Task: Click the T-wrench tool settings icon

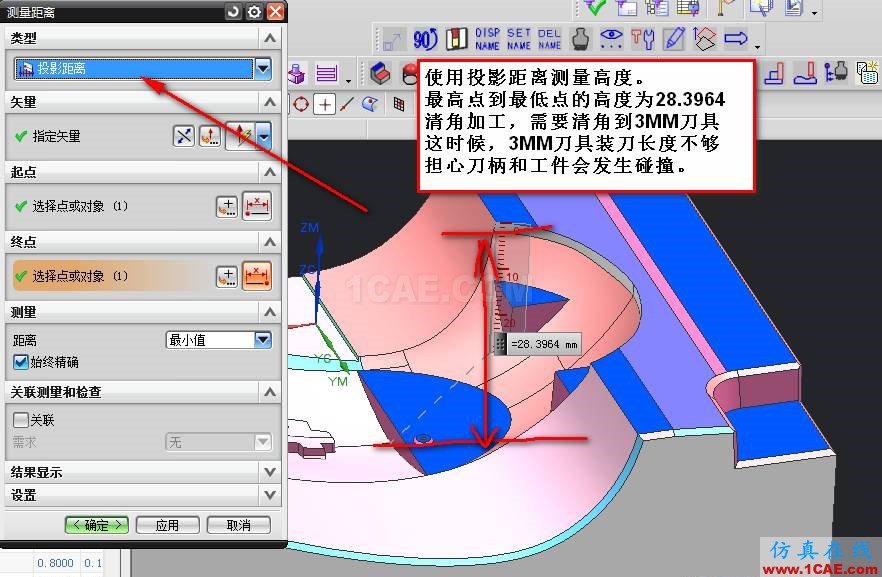Action: pos(642,39)
